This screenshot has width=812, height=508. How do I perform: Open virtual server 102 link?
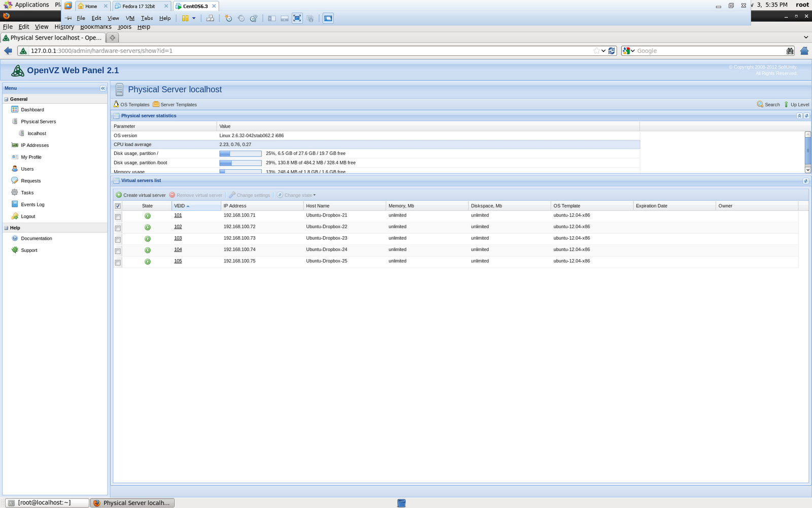(x=178, y=227)
